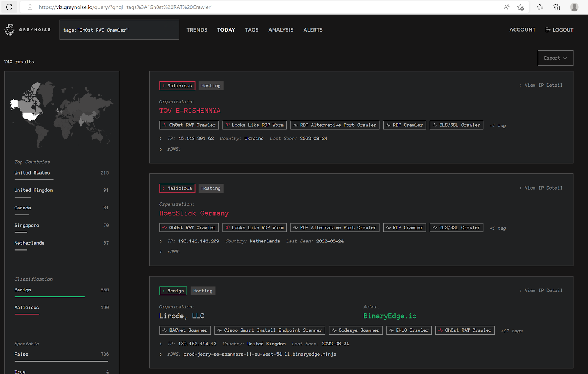This screenshot has height=374, width=588.
Task: Click the world map of countries
Action: click(62, 114)
